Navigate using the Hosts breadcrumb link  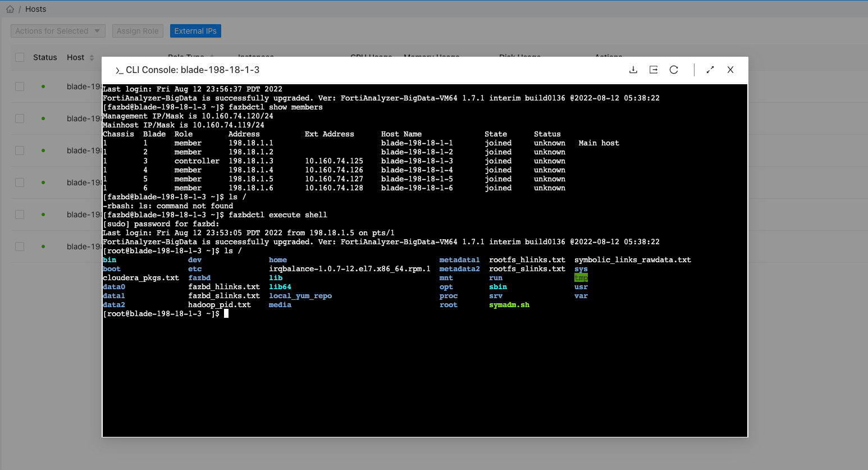click(x=35, y=8)
